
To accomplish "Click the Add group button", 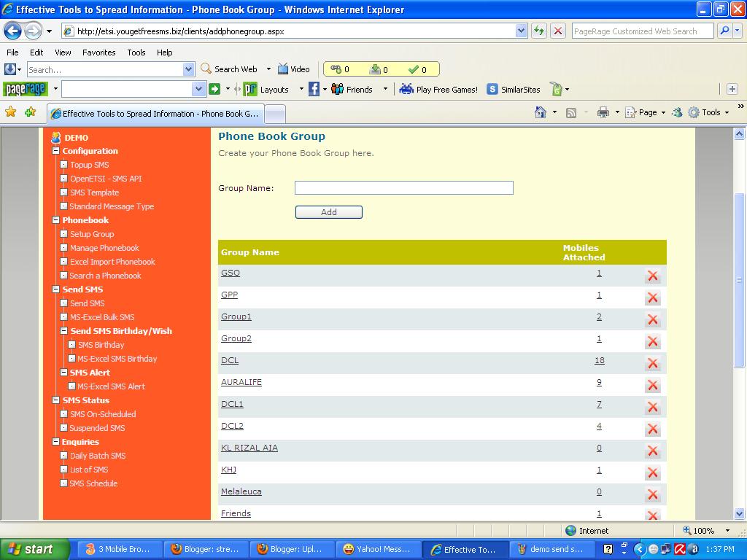I will (329, 212).
